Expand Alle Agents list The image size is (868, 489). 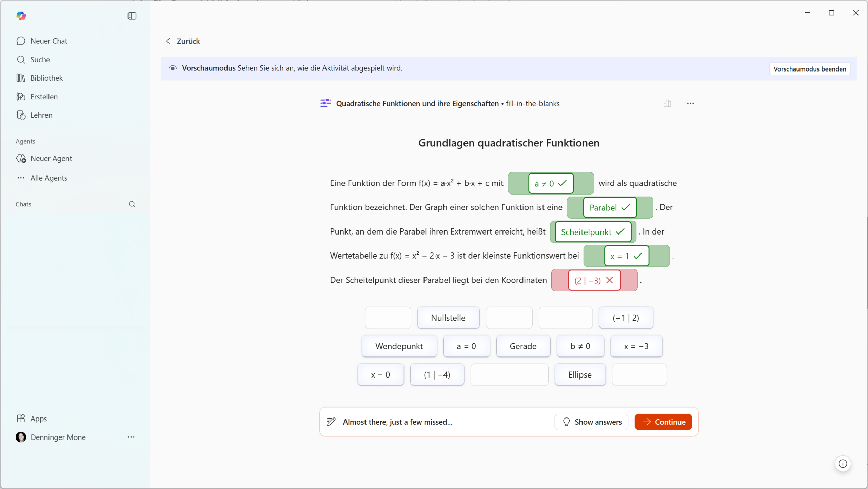[48, 178]
